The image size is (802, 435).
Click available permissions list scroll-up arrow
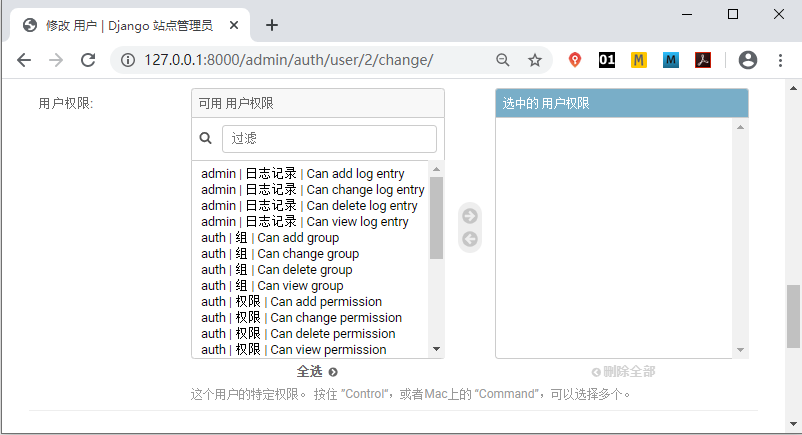coord(436,169)
